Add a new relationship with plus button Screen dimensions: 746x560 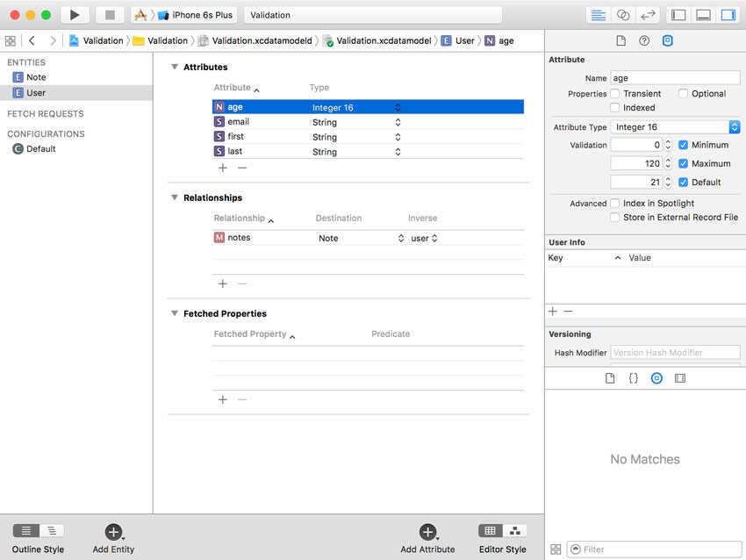223,284
